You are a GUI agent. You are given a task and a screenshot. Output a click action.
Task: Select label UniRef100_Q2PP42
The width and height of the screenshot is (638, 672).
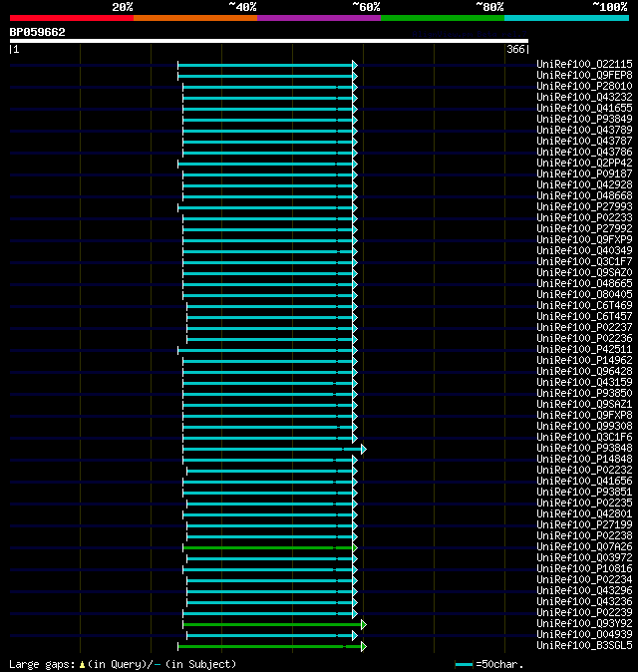(584, 163)
